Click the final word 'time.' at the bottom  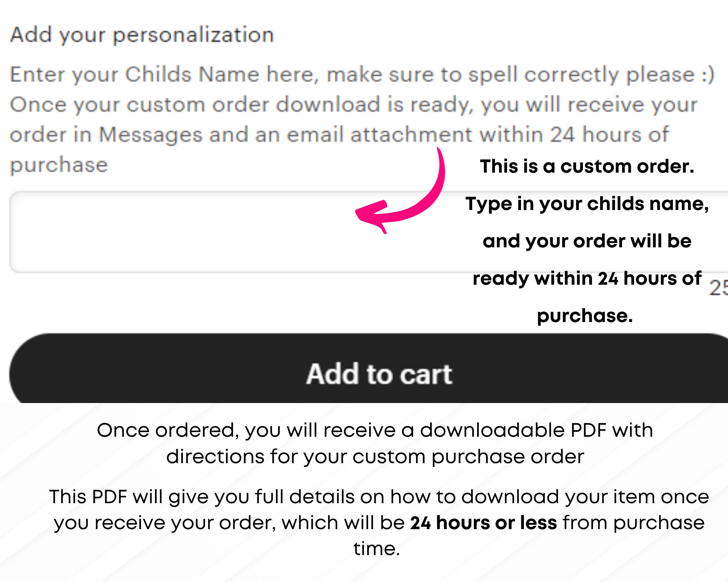click(x=376, y=549)
